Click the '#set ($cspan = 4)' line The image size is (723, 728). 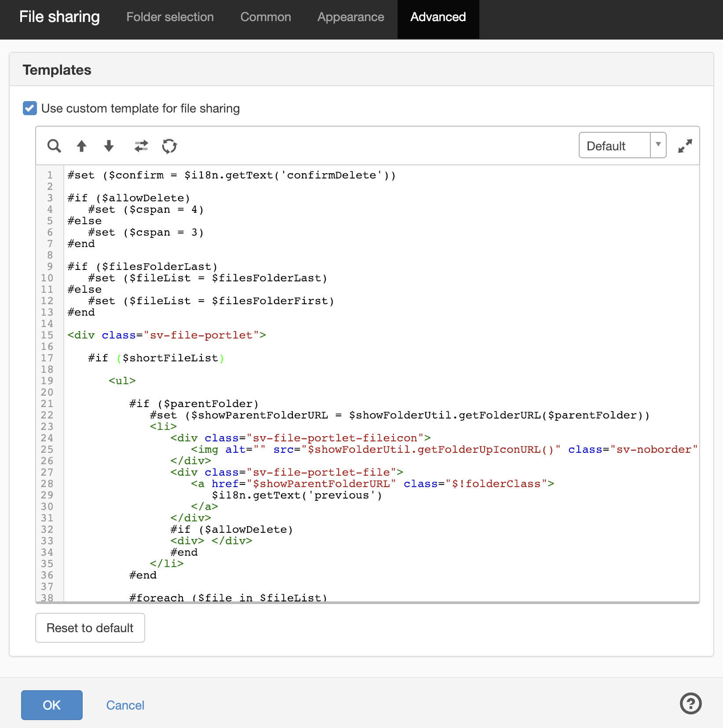[146, 209]
